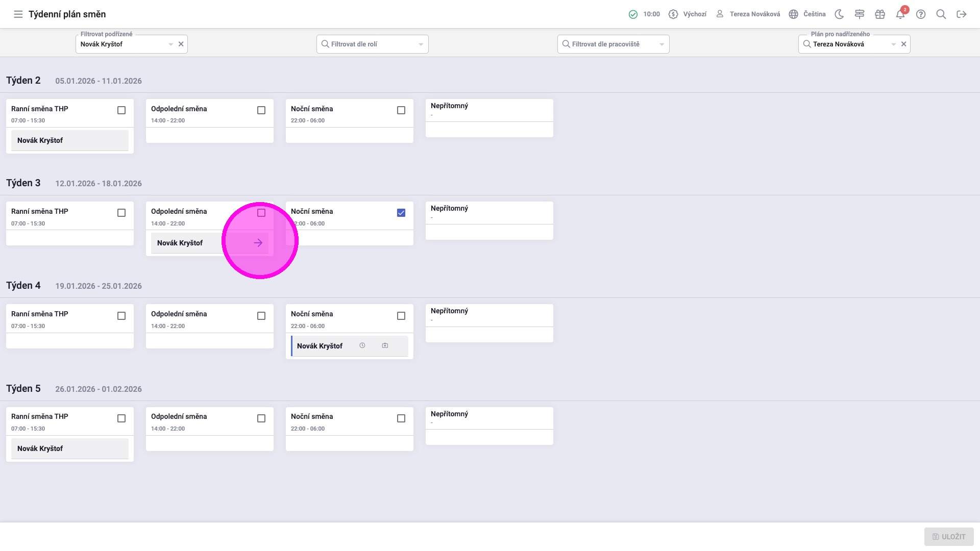Open the signpost guide icon

(860, 14)
